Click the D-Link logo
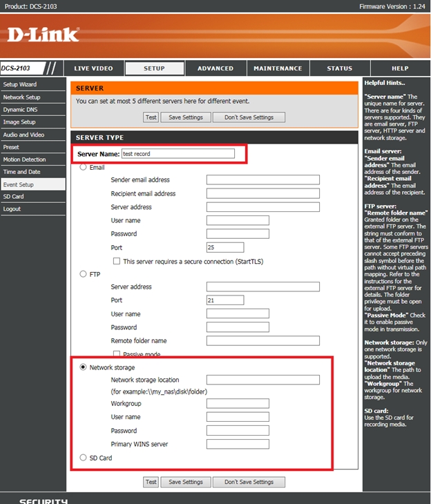This screenshot has height=504, width=431. coord(44,34)
